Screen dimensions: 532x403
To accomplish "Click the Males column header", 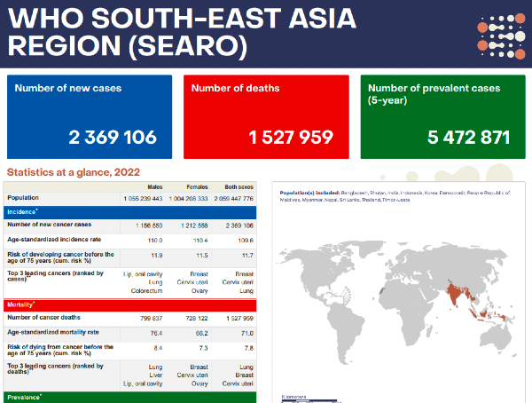I will tap(154, 187).
